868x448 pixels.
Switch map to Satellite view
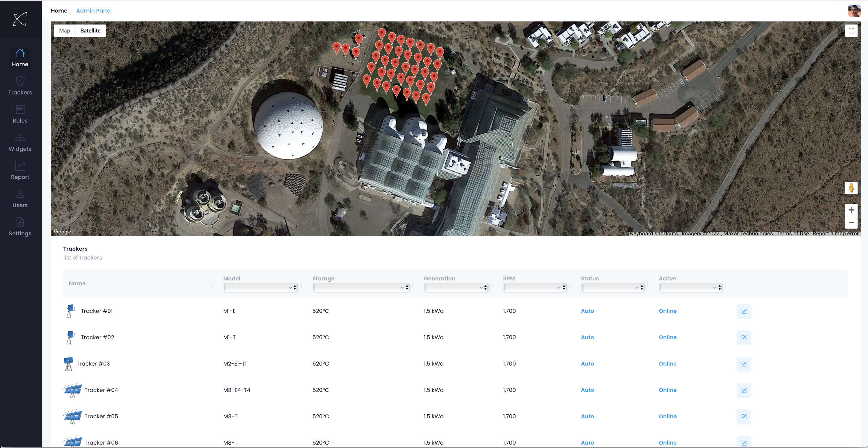[x=90, y=31]
